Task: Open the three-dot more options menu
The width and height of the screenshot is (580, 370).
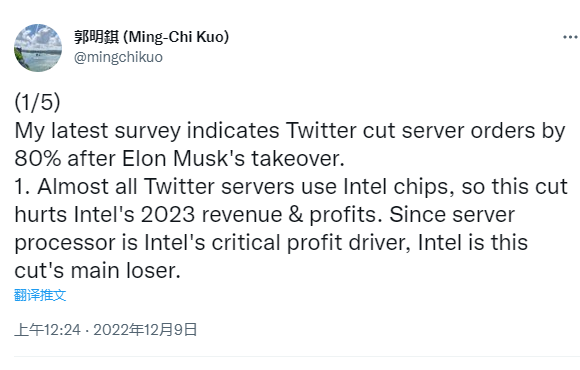Action: tap(570, 37)
